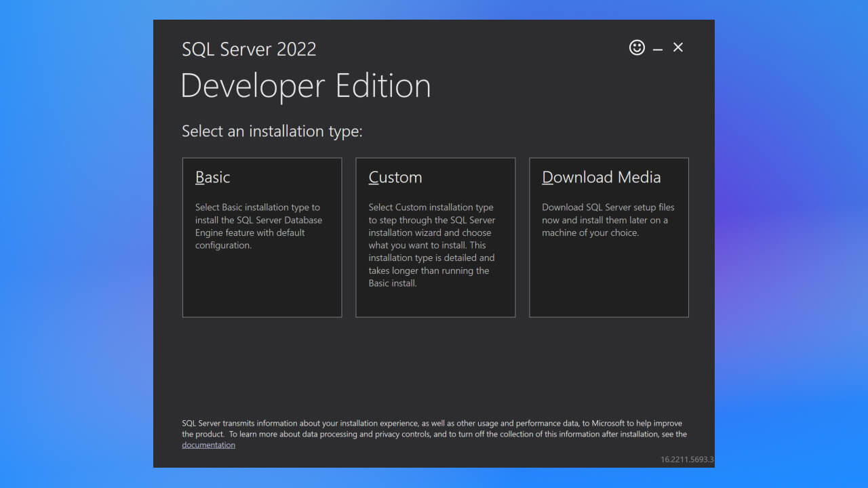868x488 pixels.
Task: Open the documentation link
Action: 208,445
